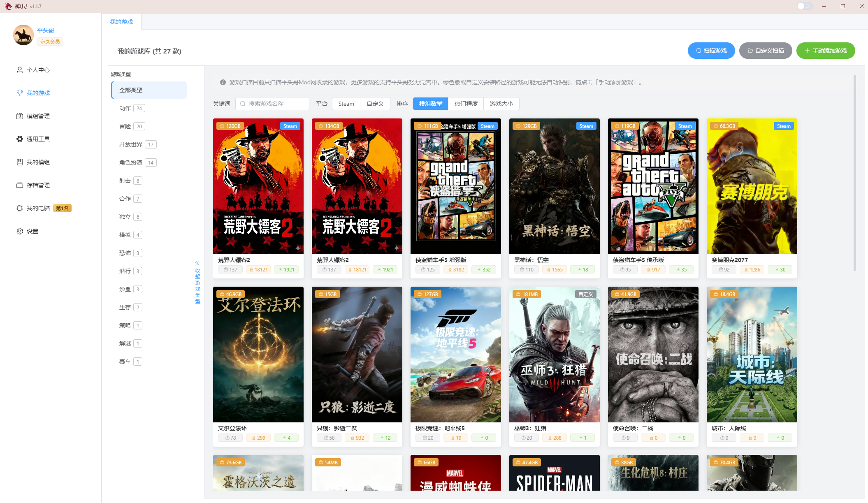Screen dimensions: 868x503
Task: Click download count 1 under 巫师3
Action: pos(583,438)
